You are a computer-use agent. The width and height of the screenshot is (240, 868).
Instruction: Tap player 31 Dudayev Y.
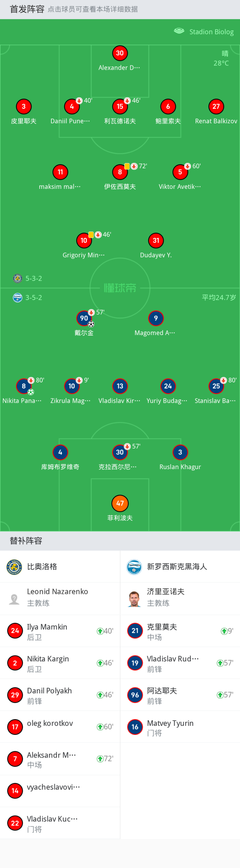156,240
